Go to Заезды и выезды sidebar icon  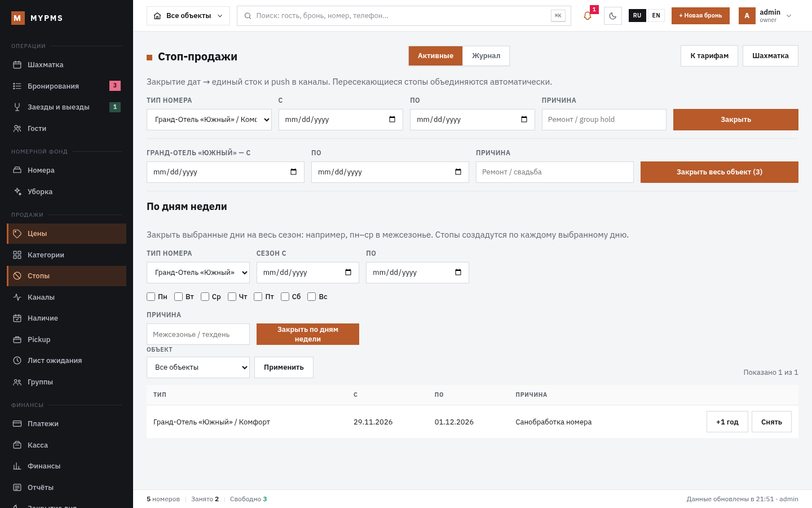pyautogui.click(x=17, y=107)
